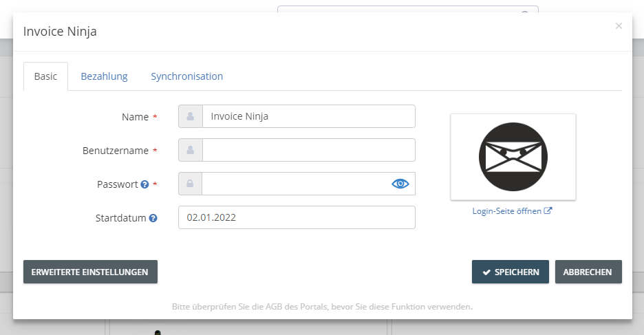
Task: Save with the Speichern button
Action: click(510, 272)
